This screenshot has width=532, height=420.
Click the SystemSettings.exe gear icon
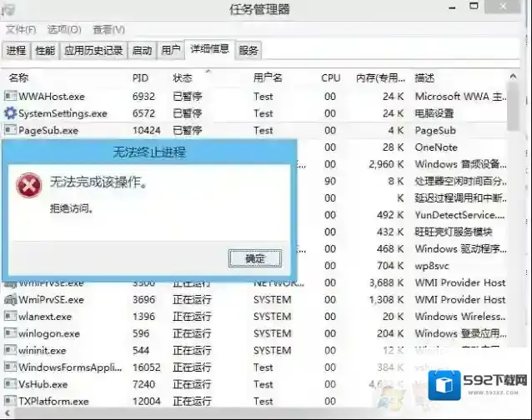tap(10, 113)
